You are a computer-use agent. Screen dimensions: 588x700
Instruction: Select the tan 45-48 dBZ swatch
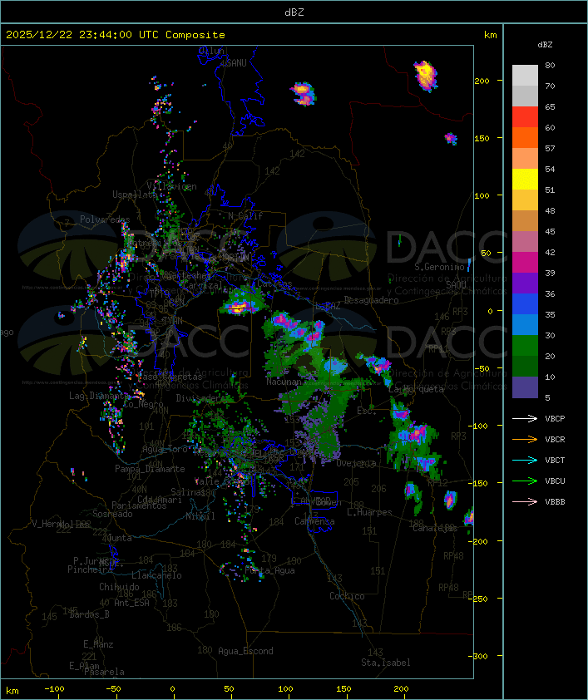[525, 220]
